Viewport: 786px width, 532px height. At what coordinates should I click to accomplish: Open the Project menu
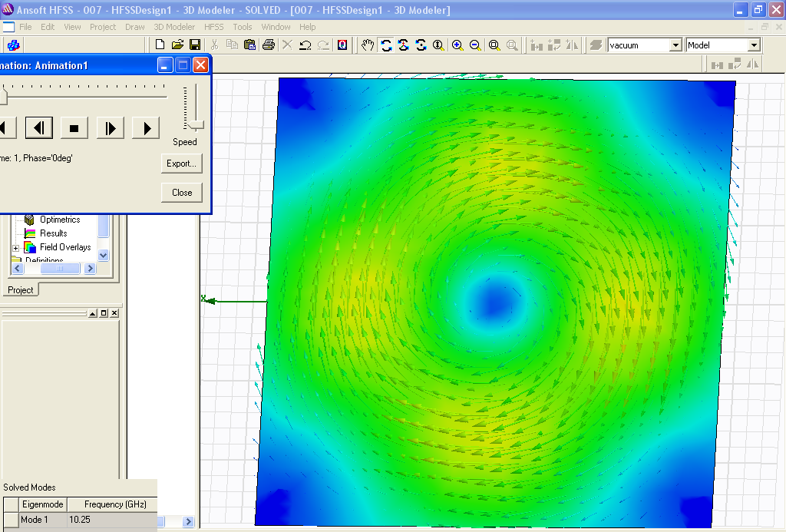103,27
